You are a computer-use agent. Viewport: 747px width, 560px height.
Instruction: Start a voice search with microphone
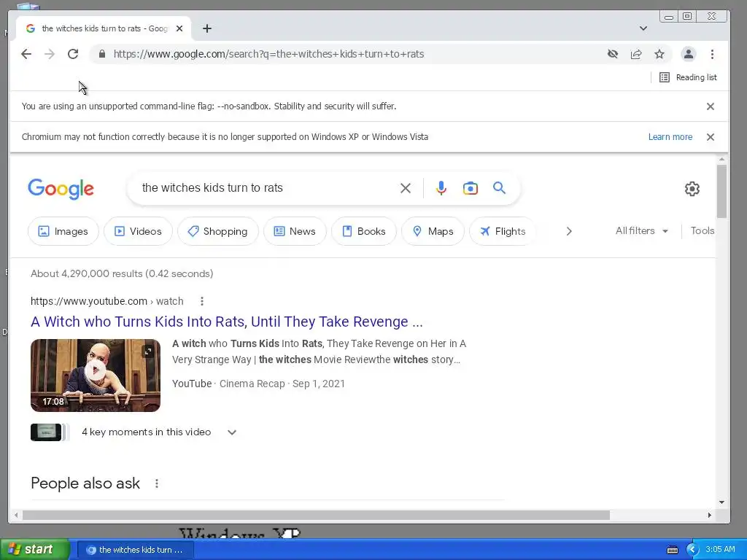(x=441, y=188)
